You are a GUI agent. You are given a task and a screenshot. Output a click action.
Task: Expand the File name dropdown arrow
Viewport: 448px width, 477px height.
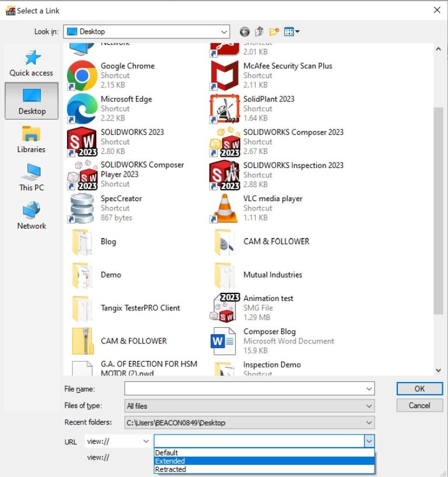(369, 389)
